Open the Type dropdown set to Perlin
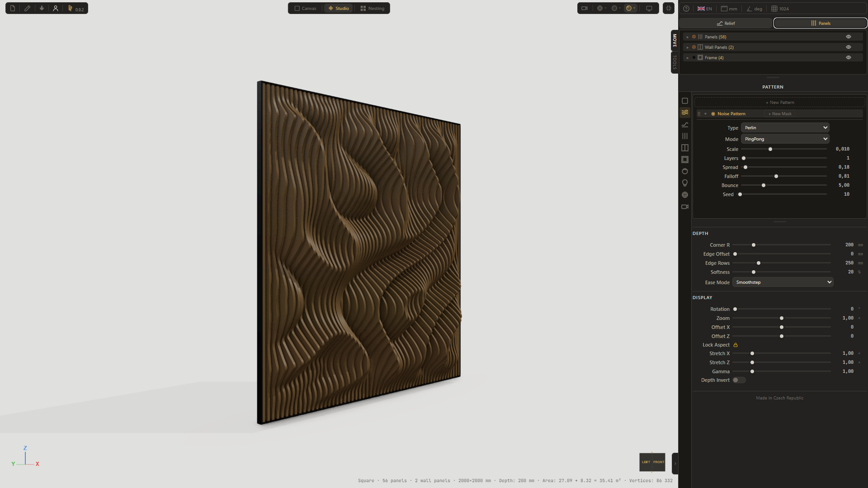 pyautogui.click(x=785, y=127)
